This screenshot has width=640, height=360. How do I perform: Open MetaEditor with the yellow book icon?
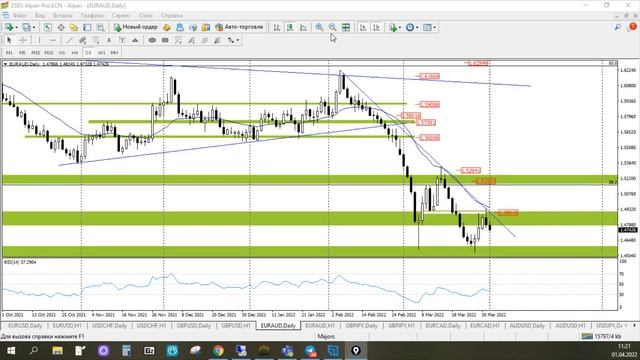[167, 27]
